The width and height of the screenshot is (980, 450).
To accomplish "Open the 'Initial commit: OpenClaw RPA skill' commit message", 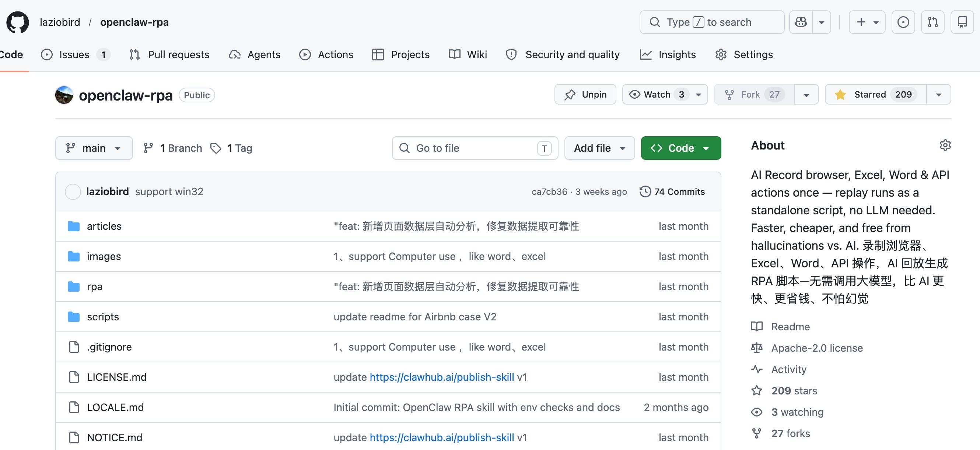I will [x=477, y=407].
